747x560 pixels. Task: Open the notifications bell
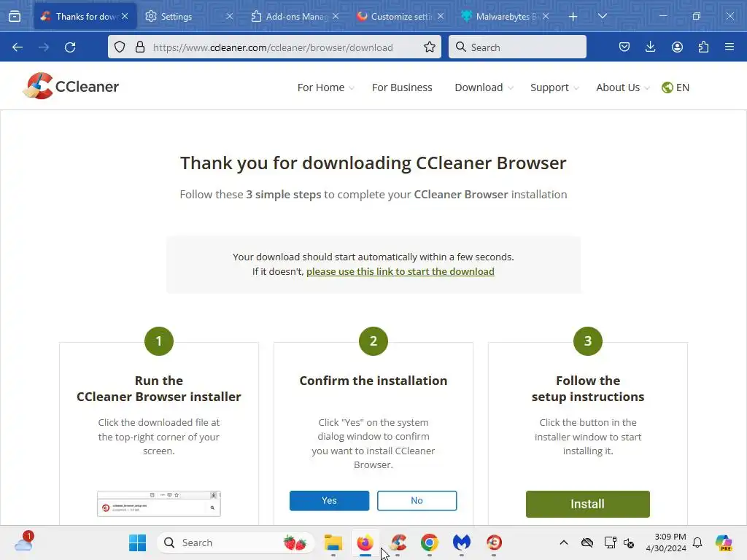697,542
